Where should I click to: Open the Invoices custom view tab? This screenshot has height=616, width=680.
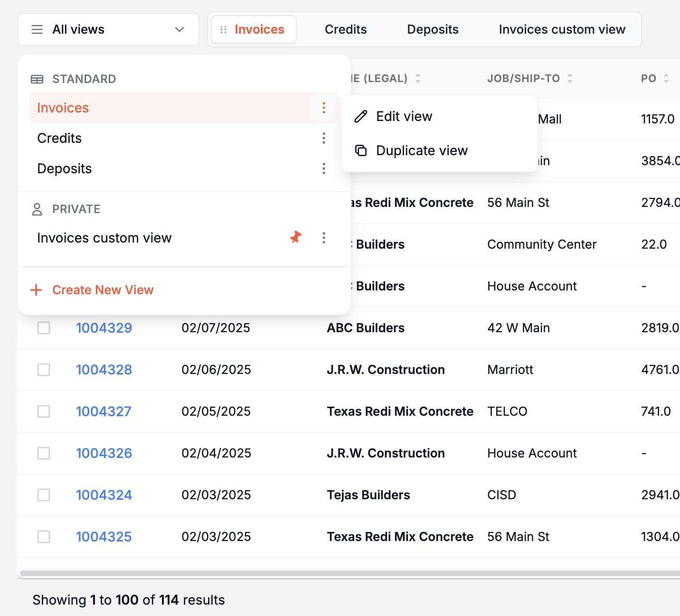coord(562,29)
